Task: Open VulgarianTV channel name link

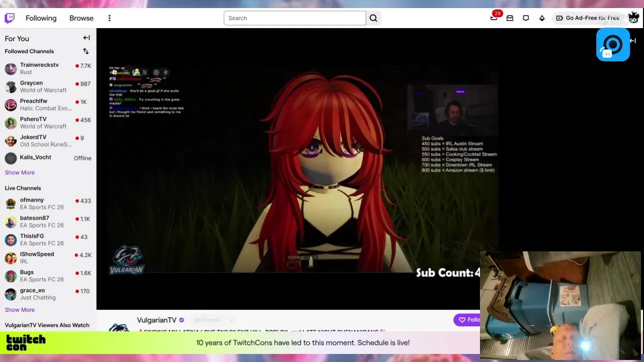Action: [157, 320]
